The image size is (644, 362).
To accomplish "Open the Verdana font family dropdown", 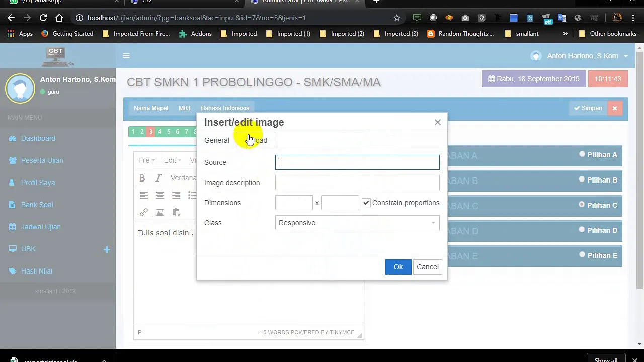I will (x=183, y=178).
